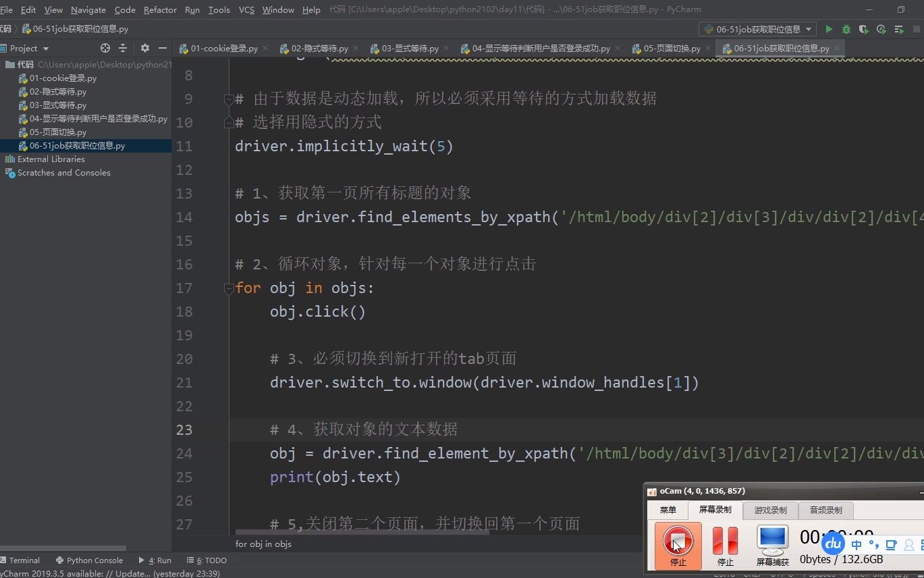Click the PyCharm 2019.3.5 available update notification
This screenshot has width=924, height=578.
111,573
